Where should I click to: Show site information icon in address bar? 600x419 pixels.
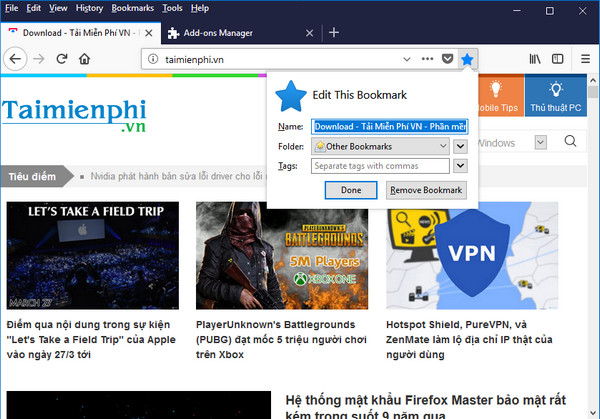153,59
